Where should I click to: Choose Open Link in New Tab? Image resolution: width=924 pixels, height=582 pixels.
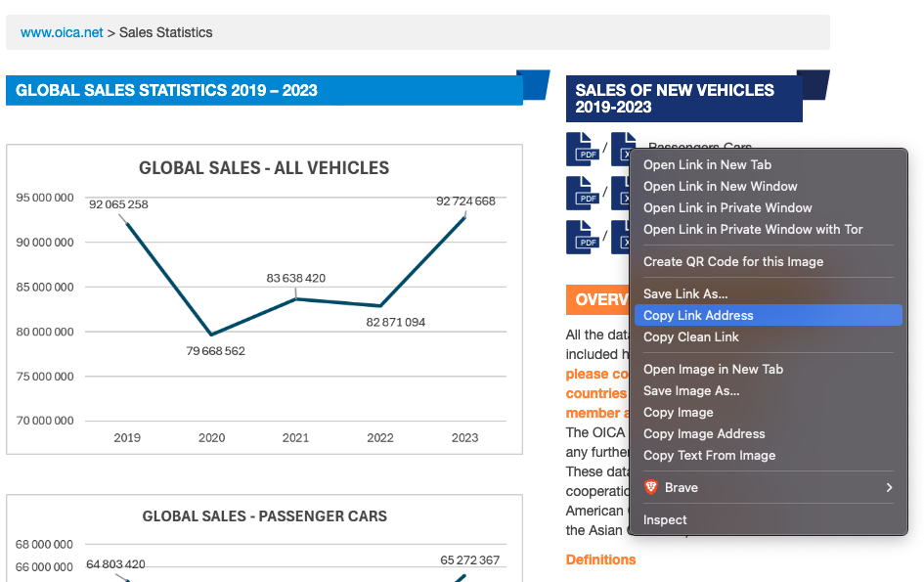coord(707,164)
